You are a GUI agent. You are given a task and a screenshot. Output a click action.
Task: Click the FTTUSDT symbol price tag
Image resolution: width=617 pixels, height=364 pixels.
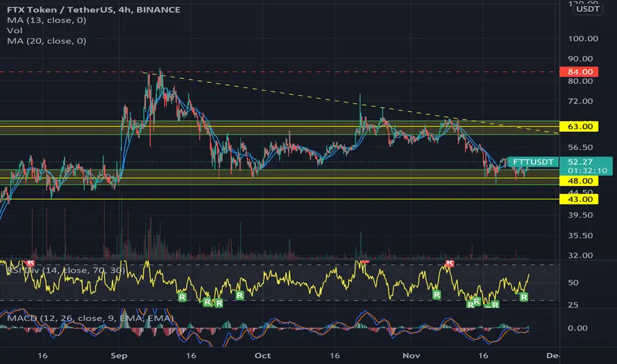(533, 161)
